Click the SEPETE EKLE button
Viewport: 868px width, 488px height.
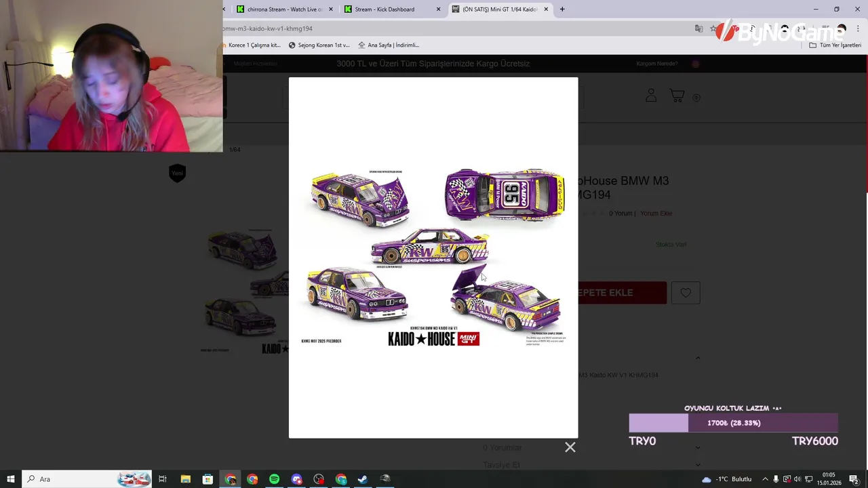pyautogui.click(x=623, y=293)
